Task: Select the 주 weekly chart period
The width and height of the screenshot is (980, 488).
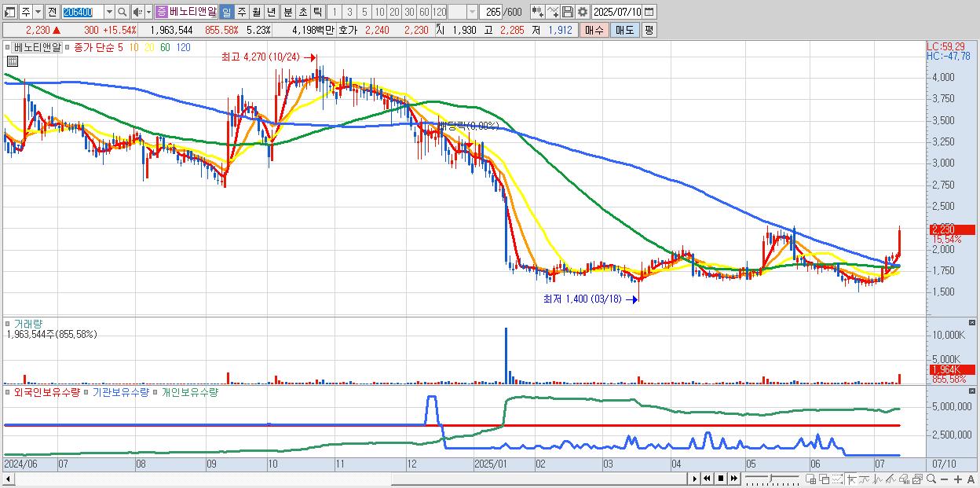Action: pyautogui.click(x=241, y=12)
